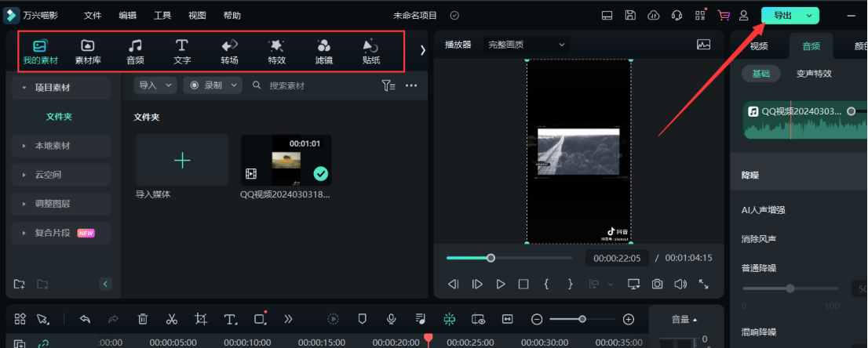Open the 录制 record dropdown

click(x=213, y=85)
